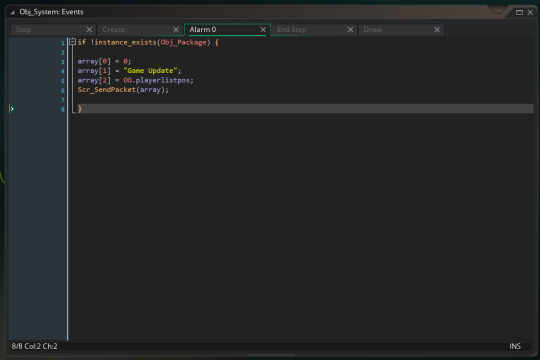This screenshot has width=540, height=360.
Task: Click the "Game Update" string literal
Action: (x=150, y=71)
